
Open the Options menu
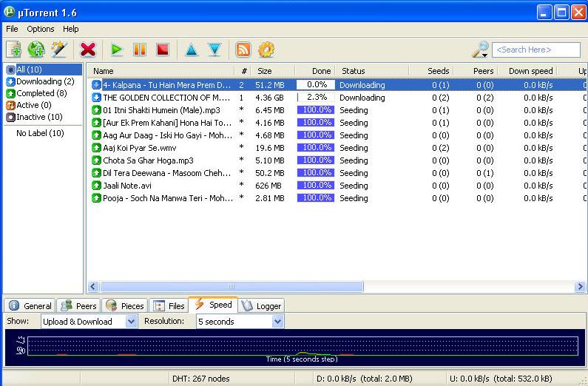(x=41, y=29)
